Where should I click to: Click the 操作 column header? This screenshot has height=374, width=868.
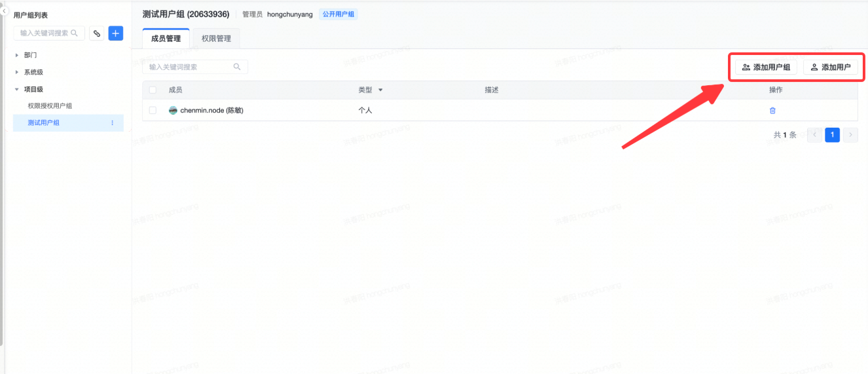(x=776, y=90)
